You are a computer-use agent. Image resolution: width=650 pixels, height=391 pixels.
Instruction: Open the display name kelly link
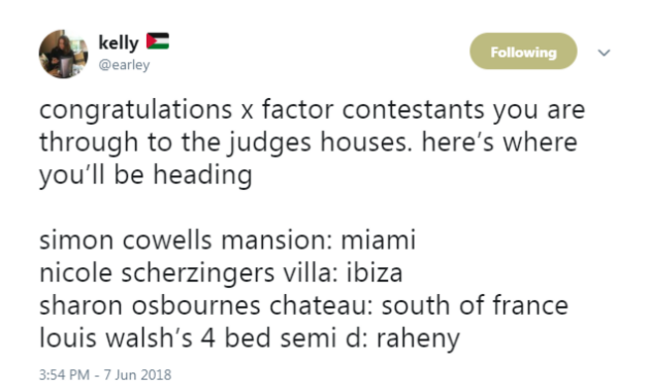pos(119,43)
